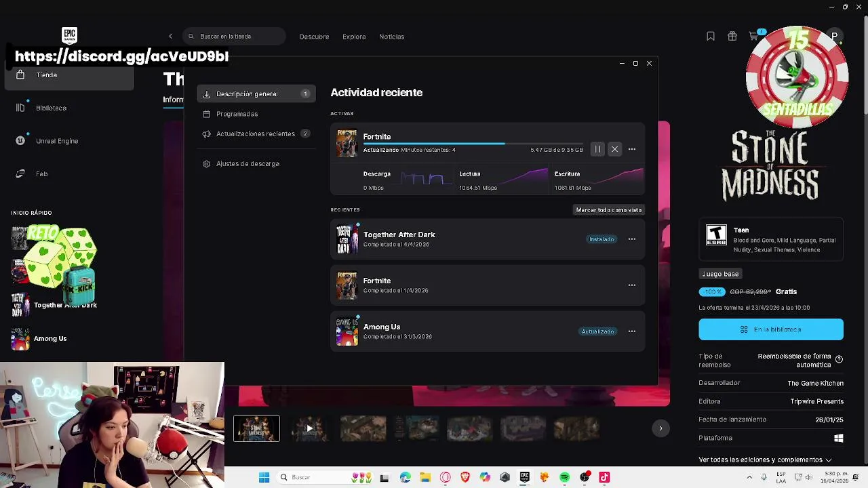Screen dimensions: 868x488
Task: Cancel the Fortnite update with the X icon
Action: (x=614, y=149)
